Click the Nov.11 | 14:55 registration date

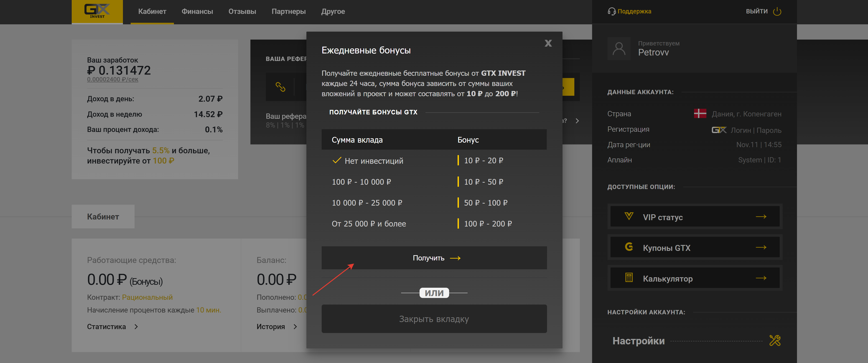point(759,144)
